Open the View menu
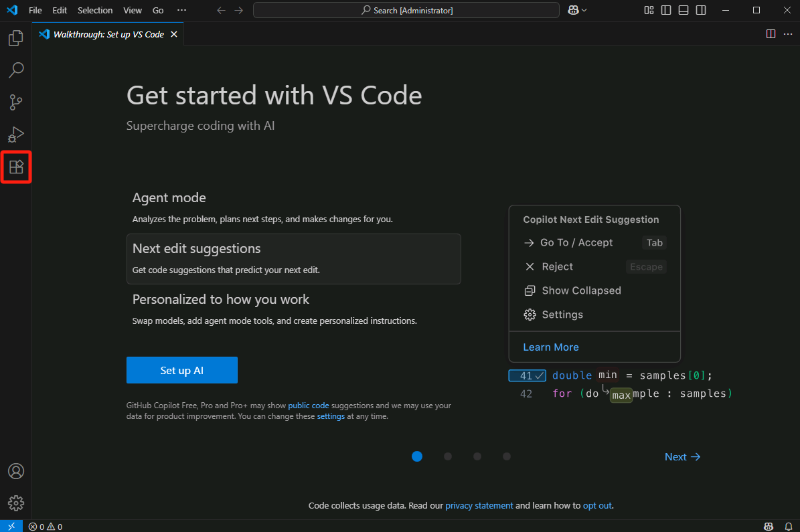 tap(133, 10)
